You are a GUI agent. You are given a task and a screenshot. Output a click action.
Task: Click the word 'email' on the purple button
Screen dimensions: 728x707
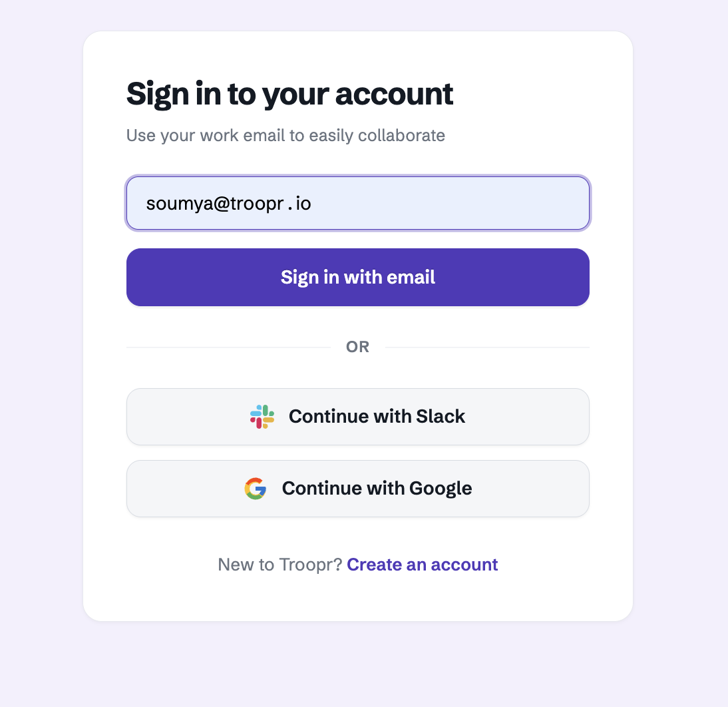click(x=411, y=278)
